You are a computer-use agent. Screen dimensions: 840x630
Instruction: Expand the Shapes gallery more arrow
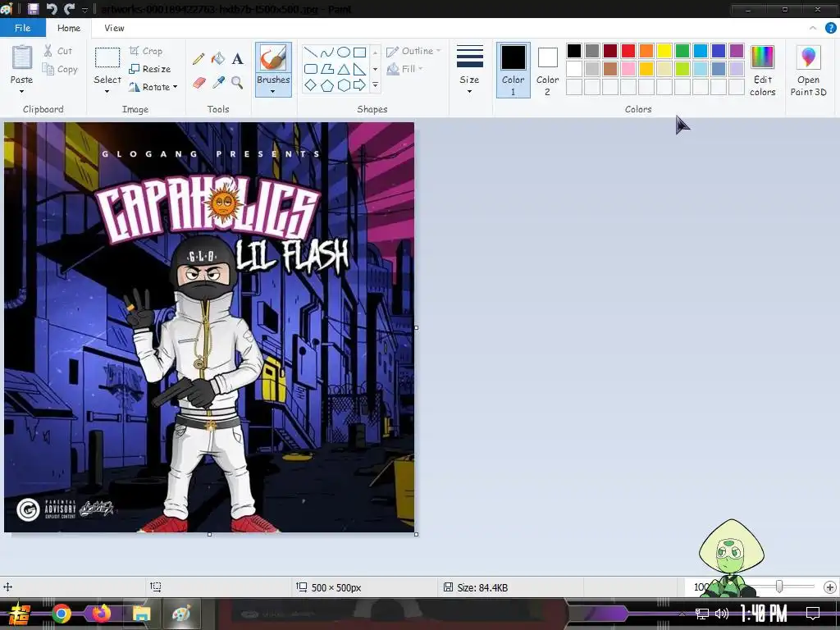[x=375, y=85]
